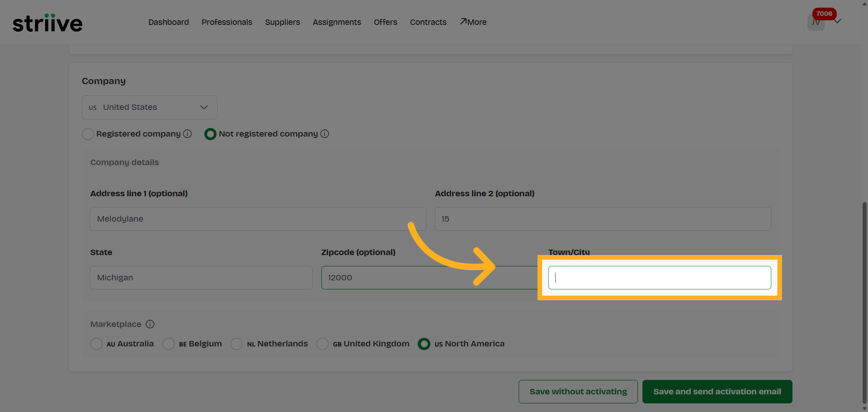868x412 pixels.
Task: Choose the Belgium marketplace option
Action: click(169, 344)
